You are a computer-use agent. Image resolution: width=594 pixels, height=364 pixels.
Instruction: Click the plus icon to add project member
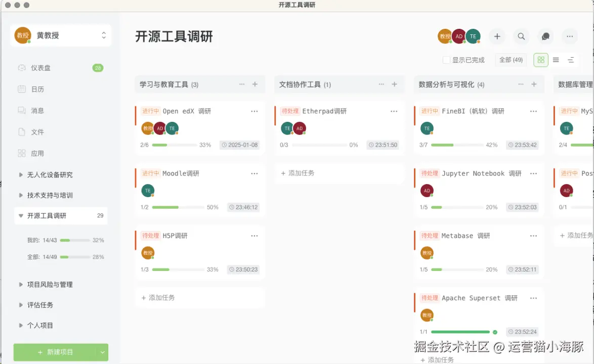click(x=497, y=36)
